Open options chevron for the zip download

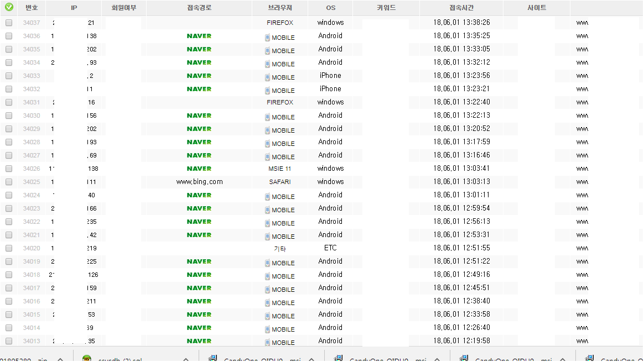(x=60, y=359)
